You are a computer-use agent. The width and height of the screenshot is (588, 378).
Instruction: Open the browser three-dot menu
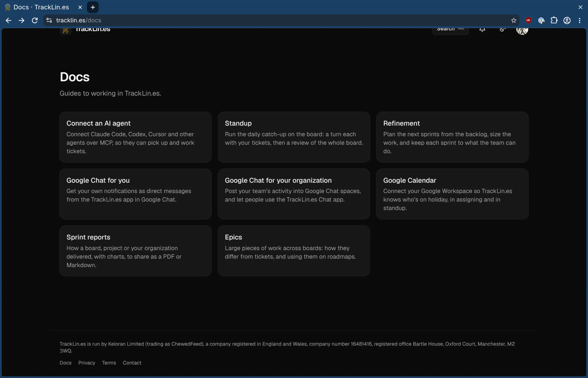[x=580, y=20]
